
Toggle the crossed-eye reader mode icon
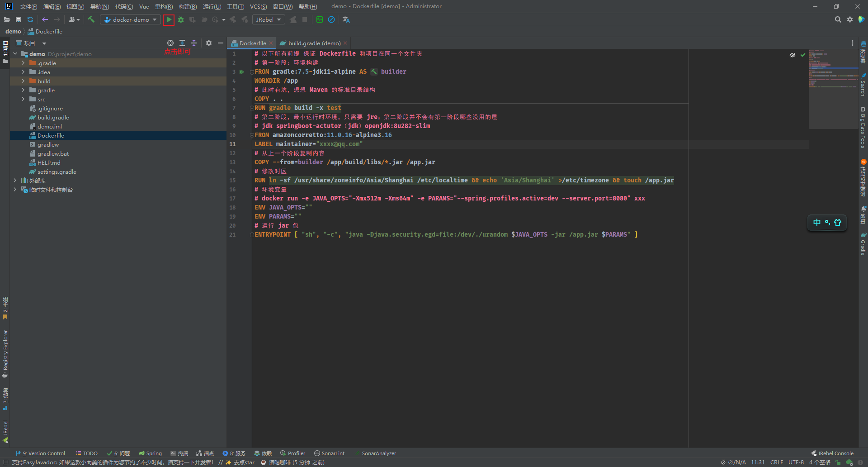pyautogui.click(x=793, y=55)
